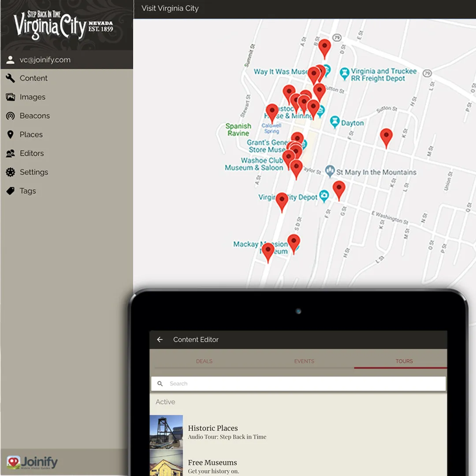Click Audio Tour: Step Back in Time subtitle
This screenshot has height=476, width=476.
pos(227,437)
